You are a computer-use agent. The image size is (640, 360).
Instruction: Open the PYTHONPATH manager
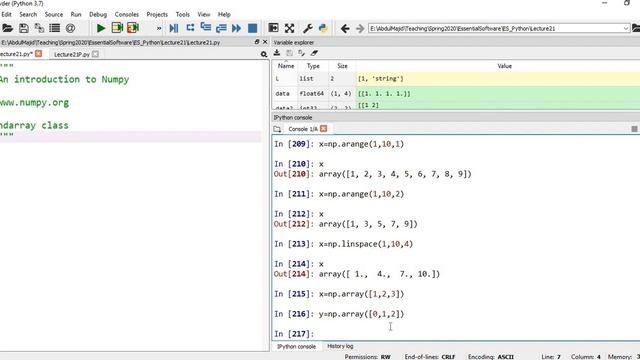point(323,28)
